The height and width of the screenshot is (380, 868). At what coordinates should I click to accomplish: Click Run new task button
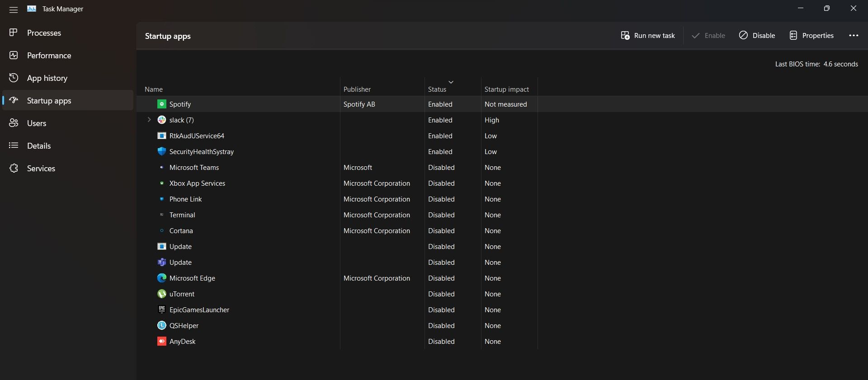coord(648,35)
